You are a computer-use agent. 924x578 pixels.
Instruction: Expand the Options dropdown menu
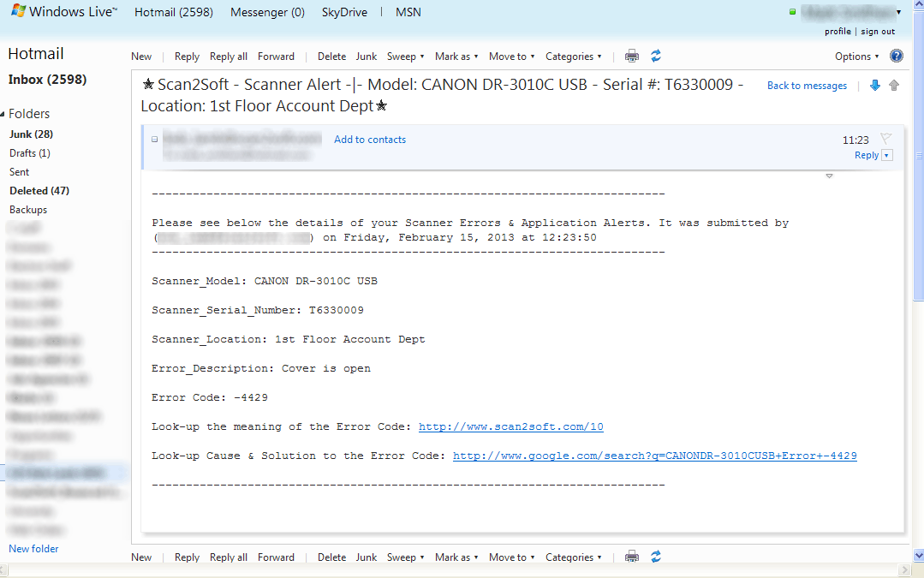pos(857,57)
